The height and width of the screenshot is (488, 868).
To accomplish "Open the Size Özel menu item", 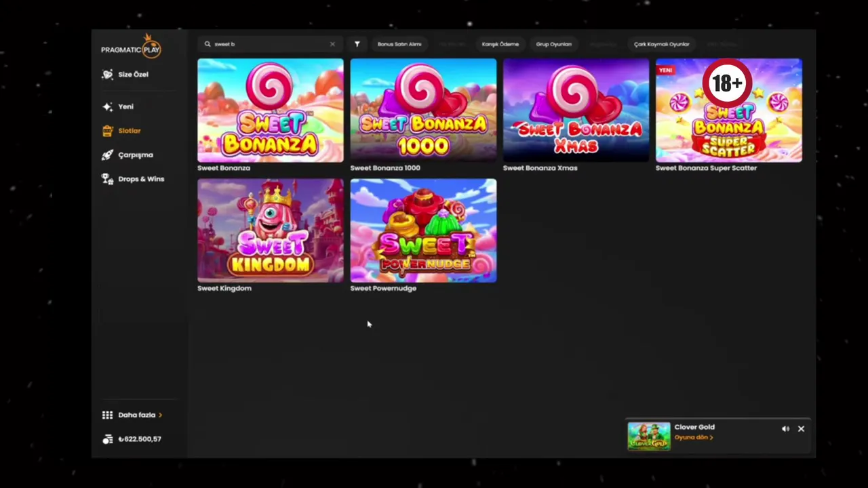I will 133,75.
